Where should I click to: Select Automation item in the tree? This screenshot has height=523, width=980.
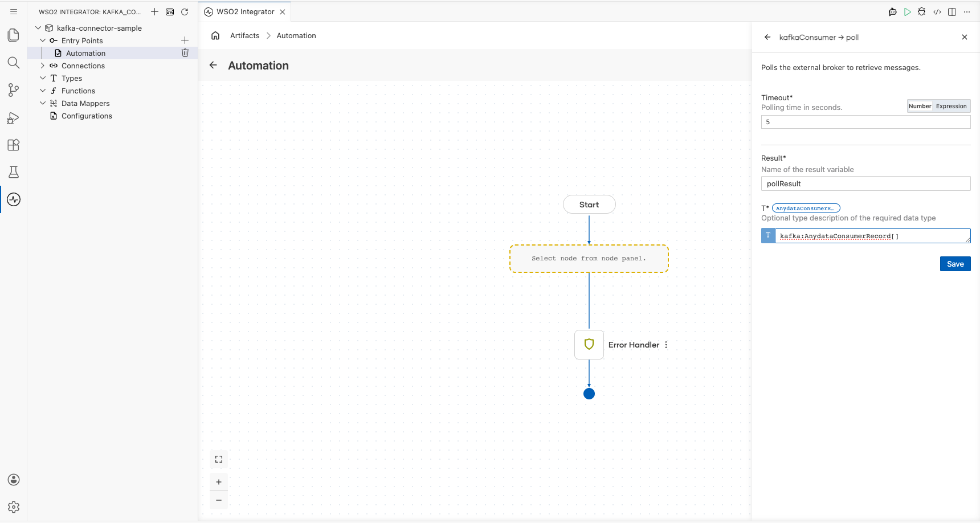tap(85, 53)
